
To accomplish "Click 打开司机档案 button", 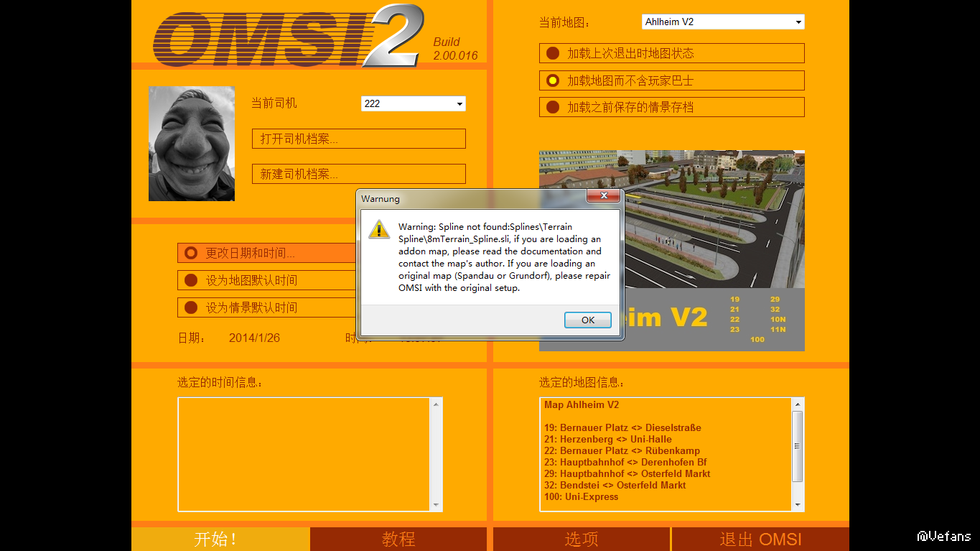I will (x=358, y=139).
